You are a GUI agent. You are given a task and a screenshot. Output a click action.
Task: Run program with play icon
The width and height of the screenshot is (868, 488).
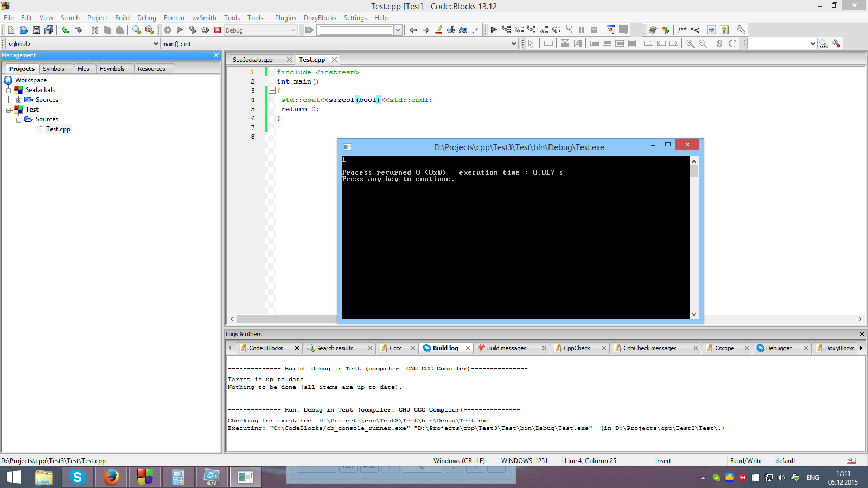click(180, 30)
